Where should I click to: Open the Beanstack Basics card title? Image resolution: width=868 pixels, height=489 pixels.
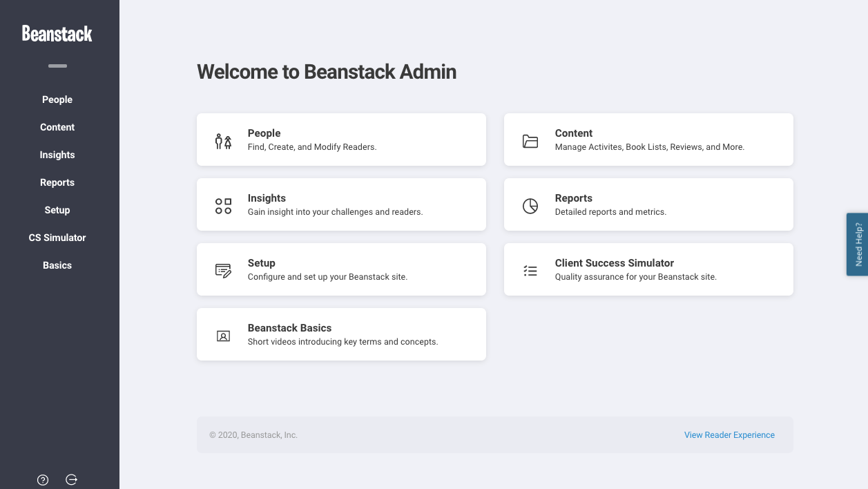(x=290, y=328)
